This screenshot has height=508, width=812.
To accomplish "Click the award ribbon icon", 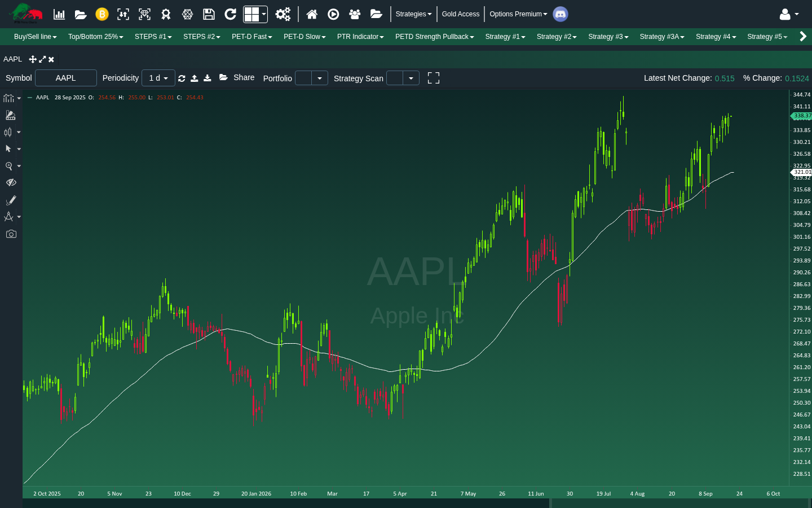I will click(x=166, y=14).
